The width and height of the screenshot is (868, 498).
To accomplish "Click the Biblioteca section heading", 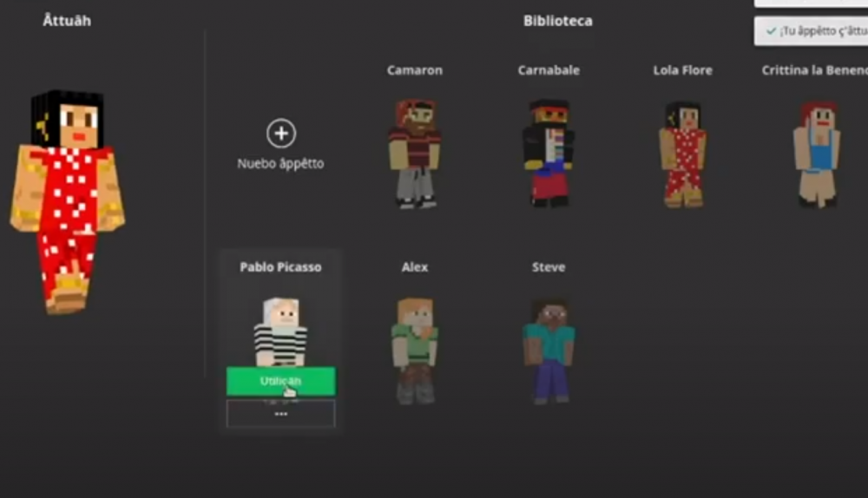I will pos(557,21).
